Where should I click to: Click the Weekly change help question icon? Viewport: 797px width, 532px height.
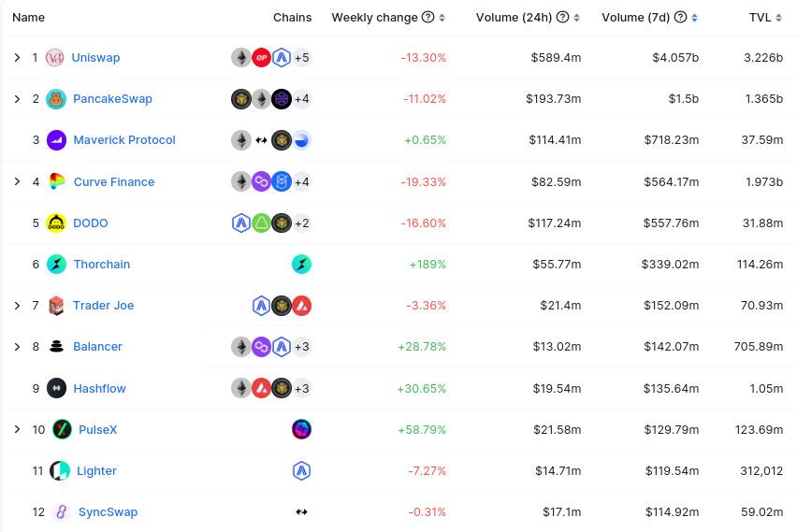427,18
